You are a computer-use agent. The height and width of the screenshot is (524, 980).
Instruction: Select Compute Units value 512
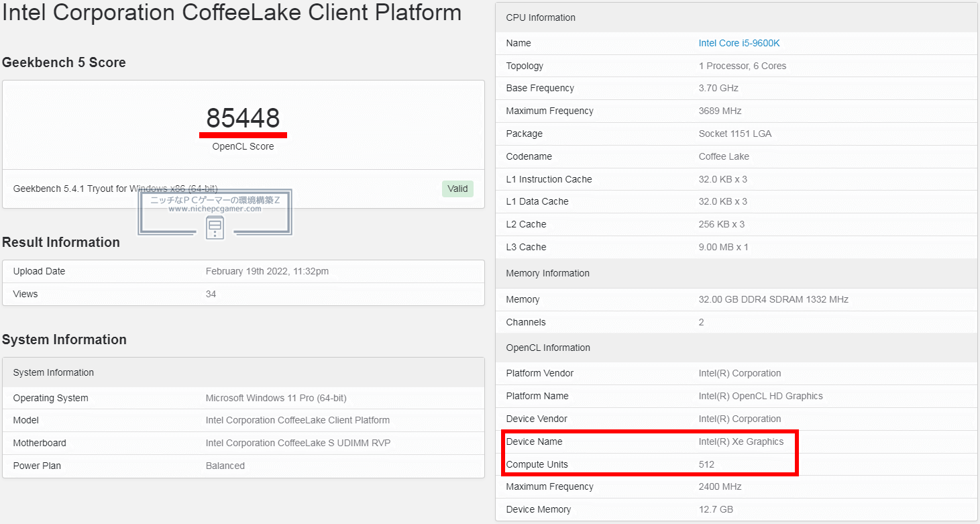pos(706,464)
